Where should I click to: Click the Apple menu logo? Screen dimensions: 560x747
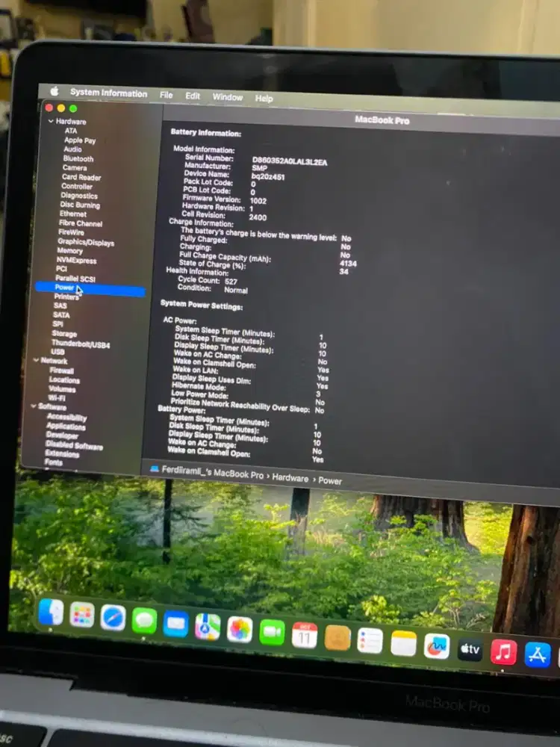(53, 92)
